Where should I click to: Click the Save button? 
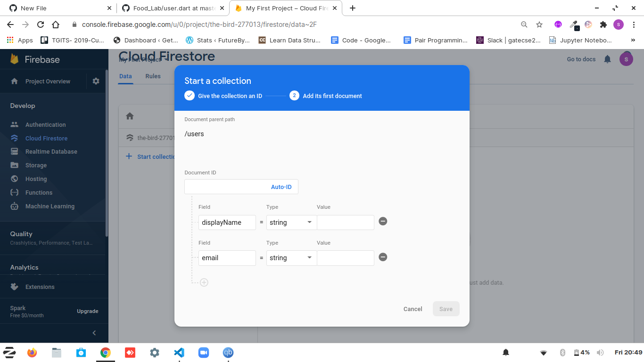click(x=446, y=309)
